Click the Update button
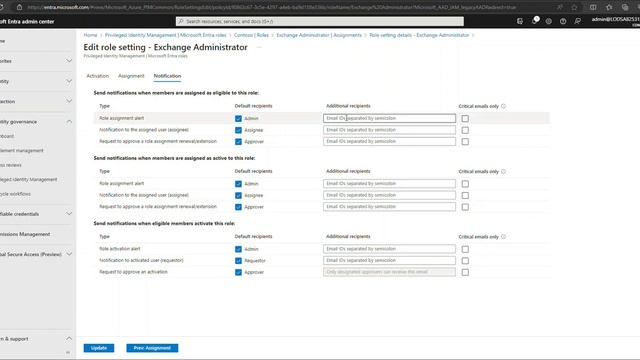Image resolution: width=640 pixels, height=360 pixels. pyautogui.click(x=99, y=348)
